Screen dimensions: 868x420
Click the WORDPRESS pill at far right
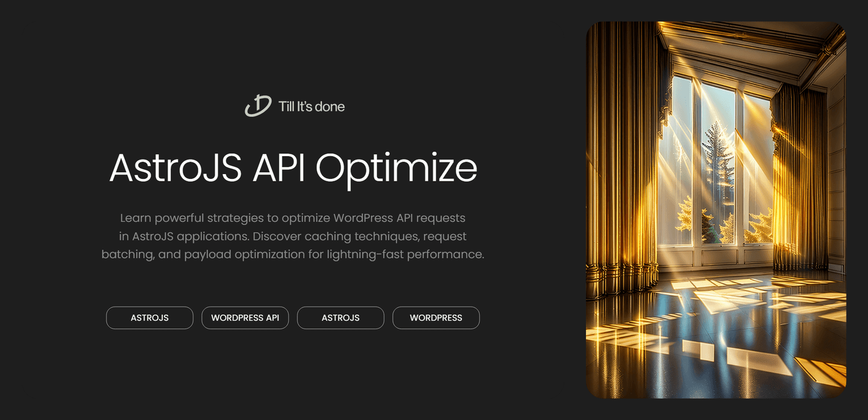[x=436, y=318]
